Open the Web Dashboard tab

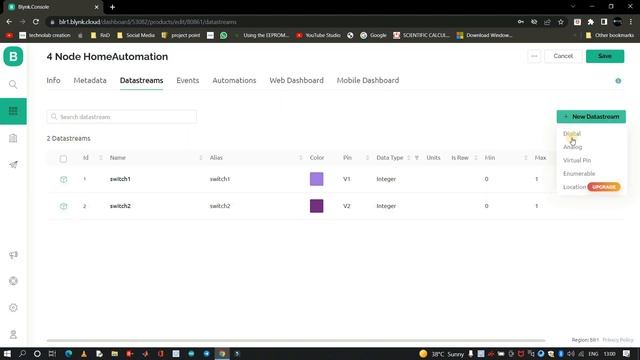click(296, 80)
